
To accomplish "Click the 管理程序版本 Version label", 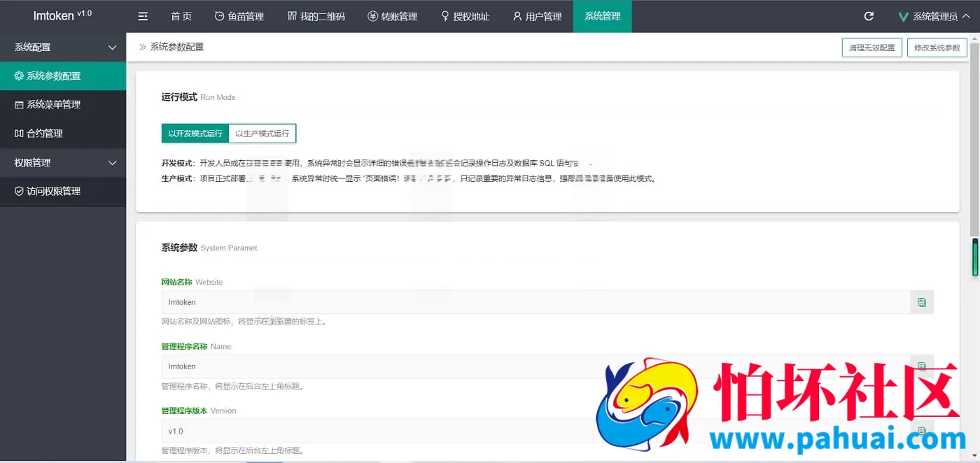I will [x=199, y=411].
